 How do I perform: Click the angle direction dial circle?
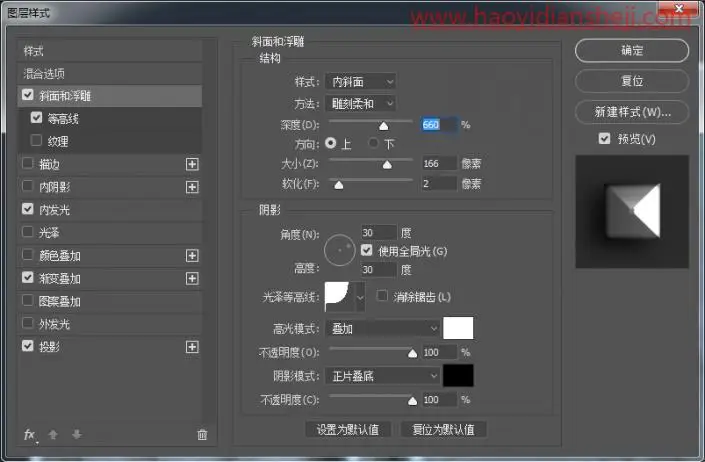(x=339, y=250)
